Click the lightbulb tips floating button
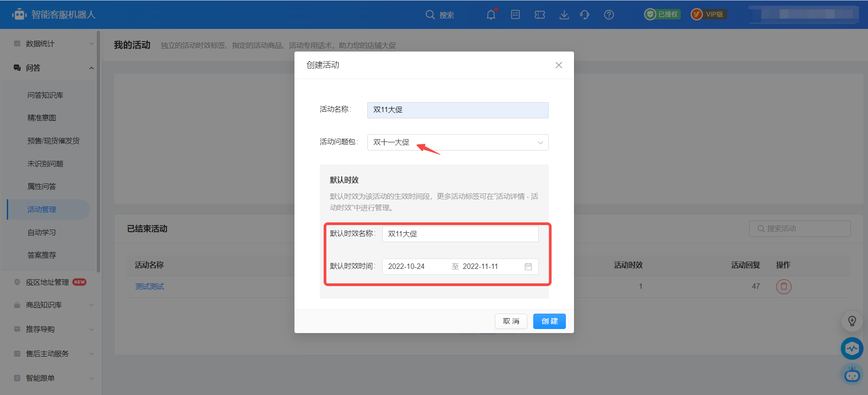This screenshot has width=868, height=395. coord(852,321)
